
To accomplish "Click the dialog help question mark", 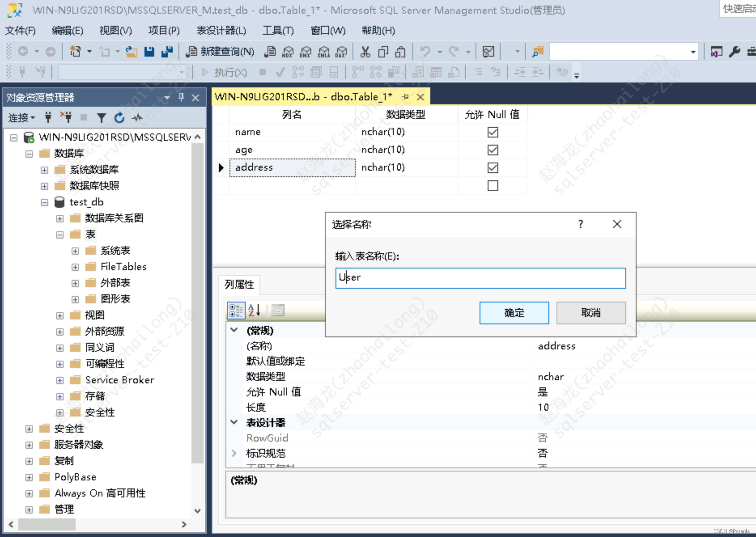I will coord(580,224).
